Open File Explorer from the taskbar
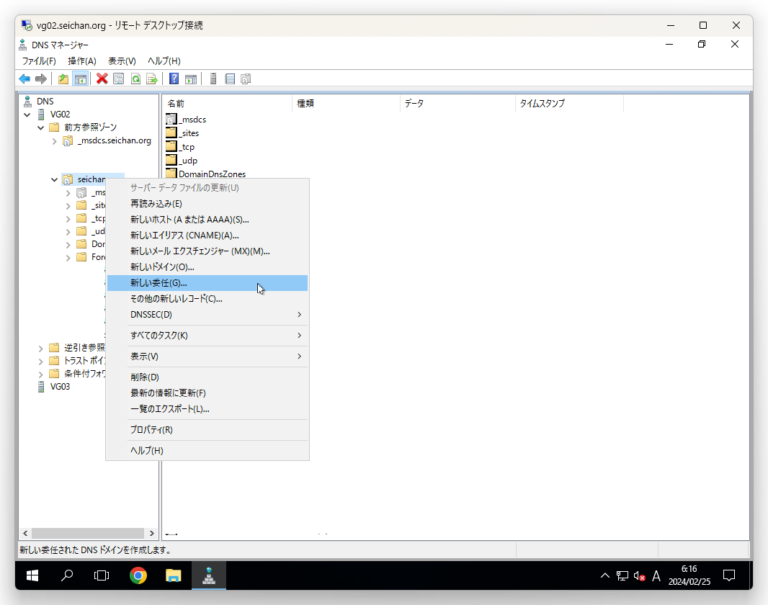 tap(173, 575)
